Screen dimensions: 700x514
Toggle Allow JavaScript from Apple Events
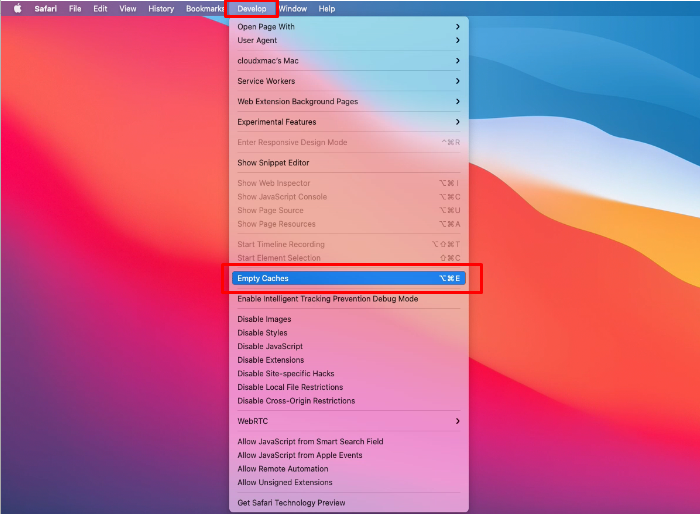click(349, 455)
